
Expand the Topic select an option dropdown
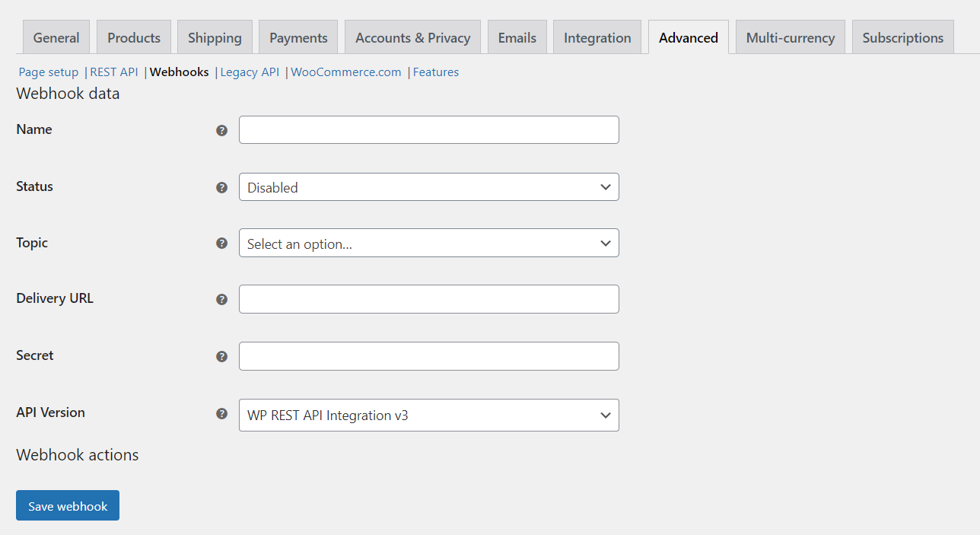pos(428,244)
